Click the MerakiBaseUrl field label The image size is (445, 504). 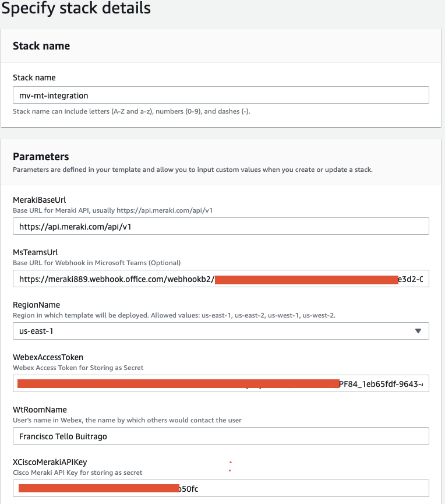pos(40,199)
